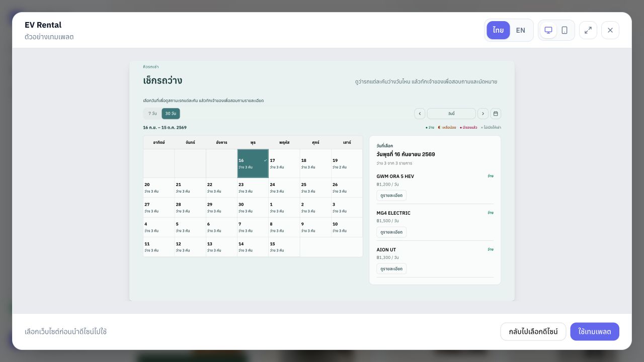Select date 15 in last calendar row
644x362 pixels.
pos(284,247)
